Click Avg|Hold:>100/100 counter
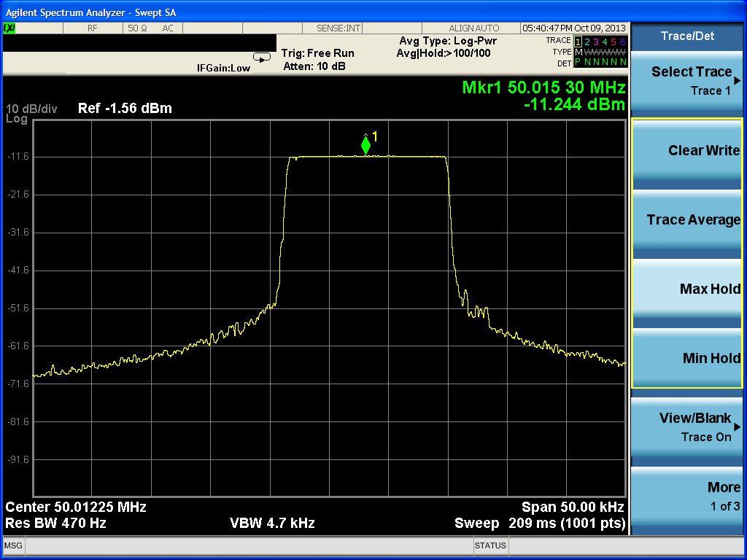Screen dimensions: 747x560 (444, 52)
